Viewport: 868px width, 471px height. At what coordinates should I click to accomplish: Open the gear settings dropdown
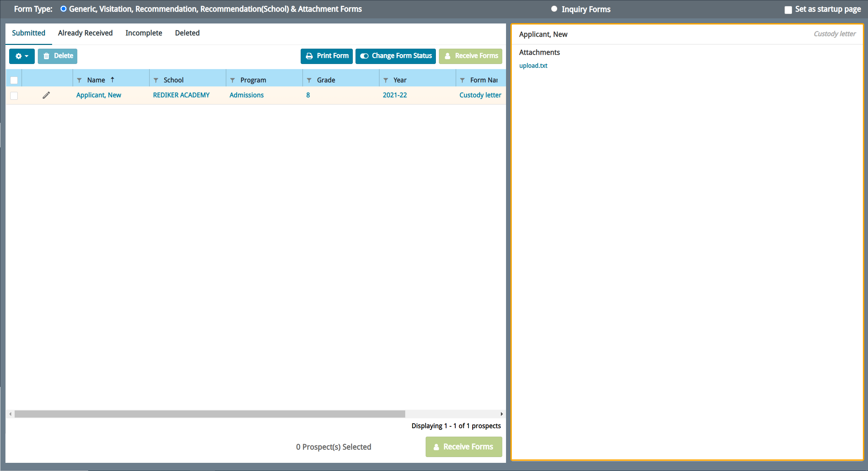click(22, 56)
